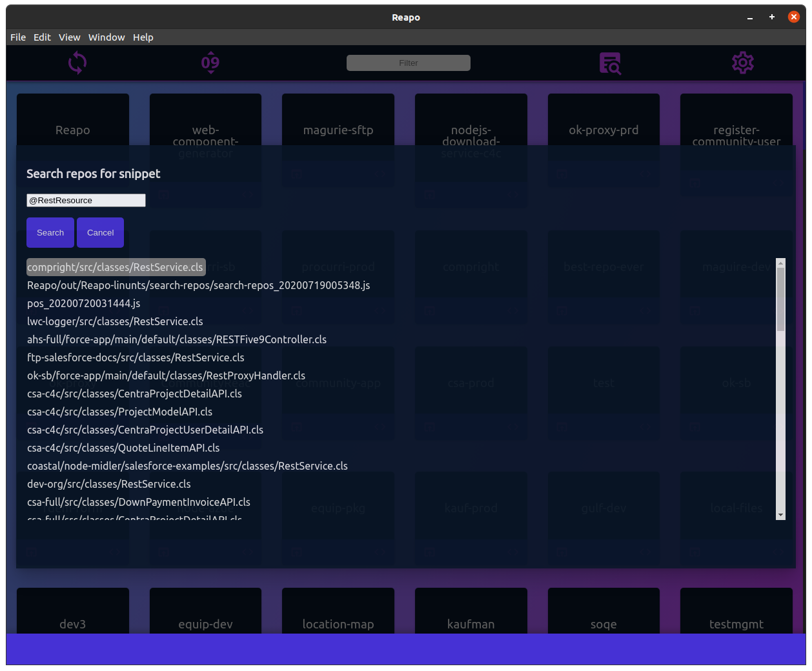Click the blue Search button
The height and width of the screenshot is (671, 812).
(50, 232)
